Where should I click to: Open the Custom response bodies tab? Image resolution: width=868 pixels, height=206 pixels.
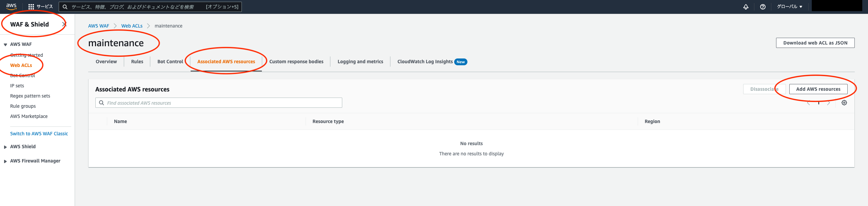click(296, 62)
